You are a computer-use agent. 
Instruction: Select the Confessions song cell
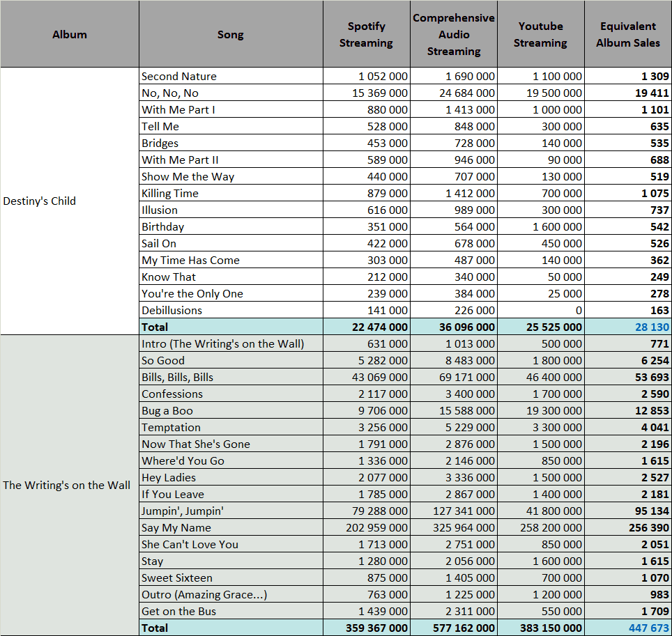click(231, 393)
